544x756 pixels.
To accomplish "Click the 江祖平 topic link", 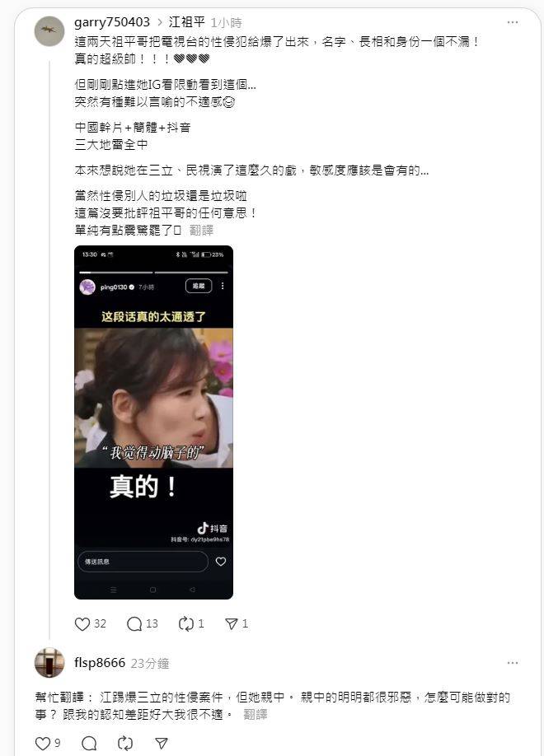I will 187,22.
